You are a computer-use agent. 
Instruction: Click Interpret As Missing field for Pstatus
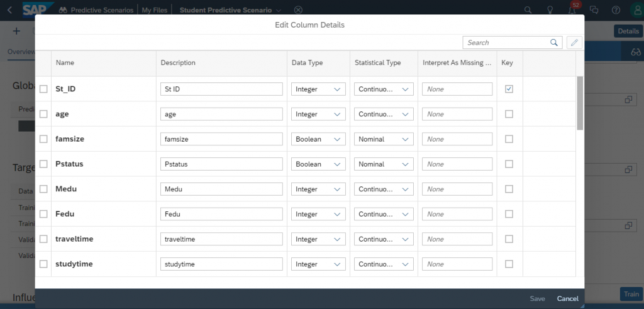click(x=457, y=164)
